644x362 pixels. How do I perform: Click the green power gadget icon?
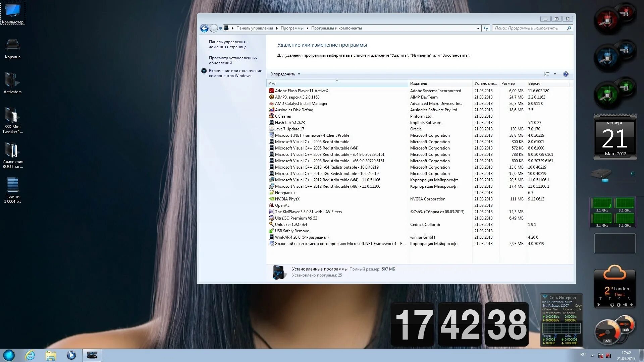(614, 93)
